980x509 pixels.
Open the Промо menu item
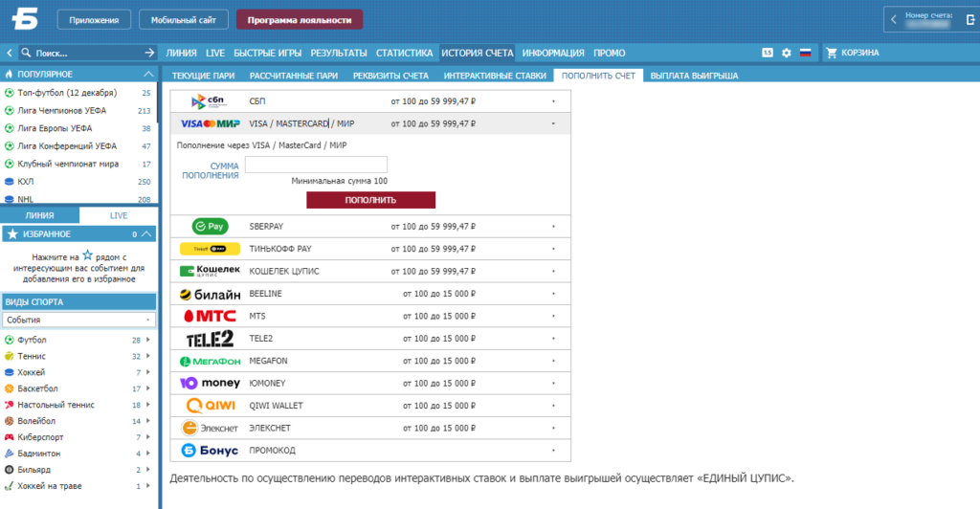(x=610, y=53)
